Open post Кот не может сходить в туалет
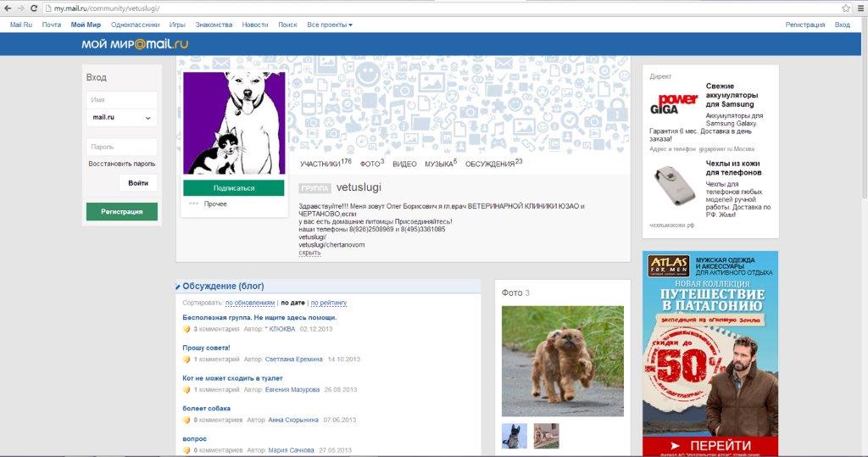This screenshot has height=457, width=868. (232, 378)
